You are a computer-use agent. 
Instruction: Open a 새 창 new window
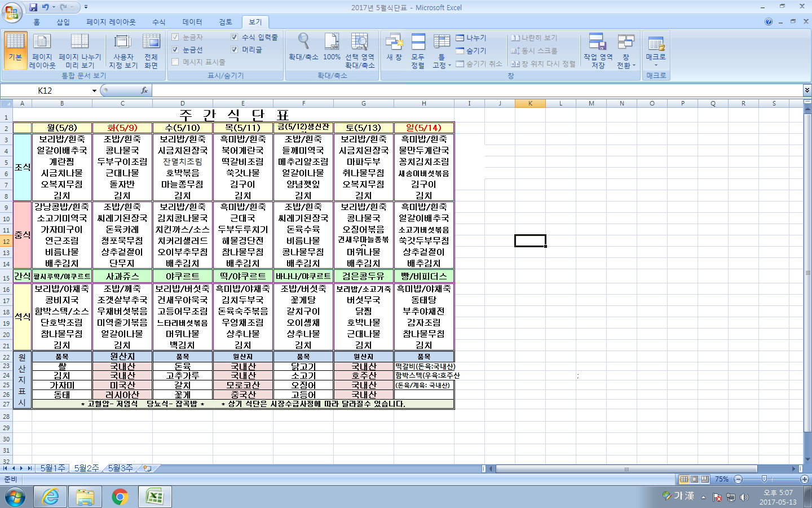(x=394, y=47)
